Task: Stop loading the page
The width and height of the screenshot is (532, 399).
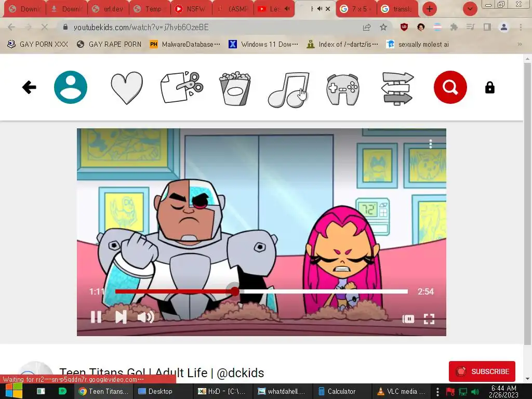Action: click(x=45, y=27)
